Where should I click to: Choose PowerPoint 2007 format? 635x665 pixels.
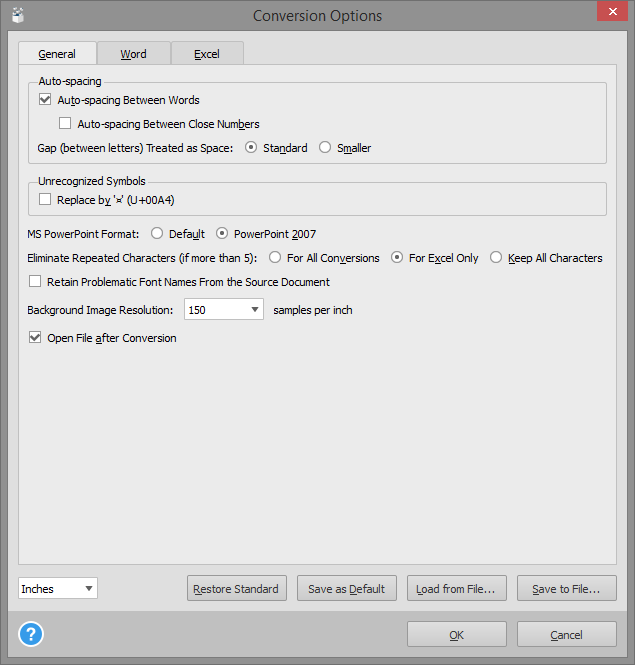point(222,233)
